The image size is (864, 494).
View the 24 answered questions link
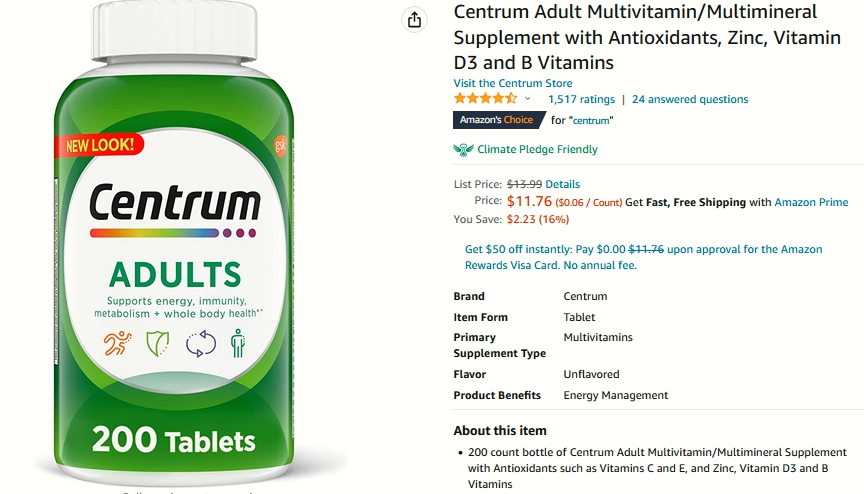point(690,99)
